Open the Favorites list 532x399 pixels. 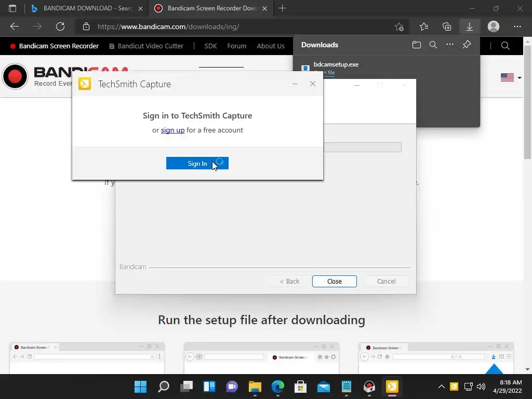pyautogui.click(x=424, y=26)
